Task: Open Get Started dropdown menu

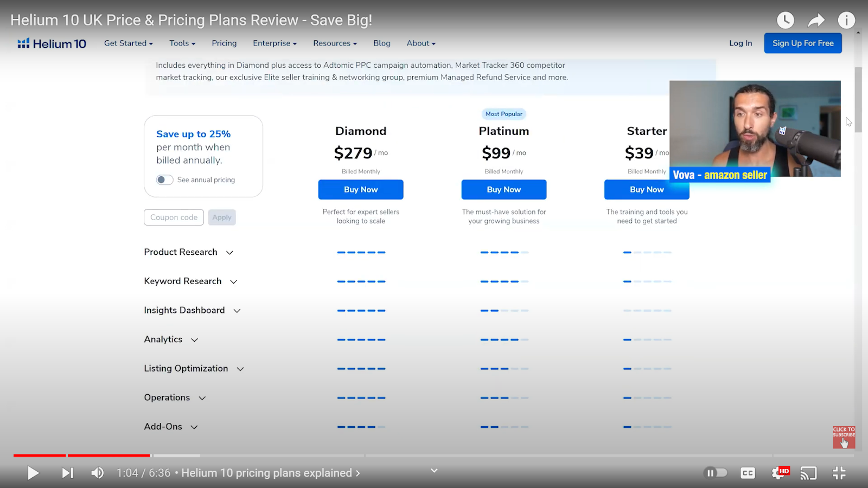Action: point(129,43)
